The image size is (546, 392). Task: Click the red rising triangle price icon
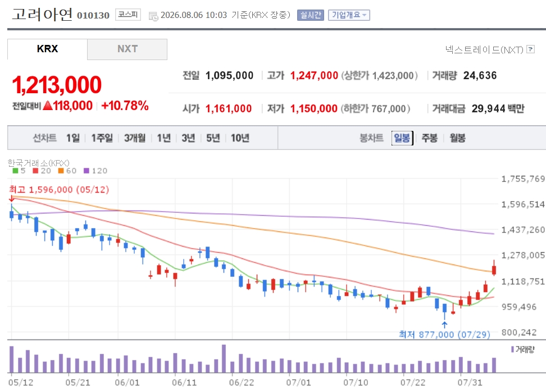click(x=48, y=105)
